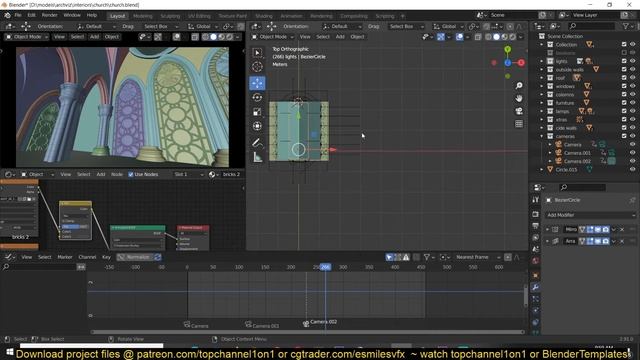Click the properties editor search field

(x=582, y=187)
